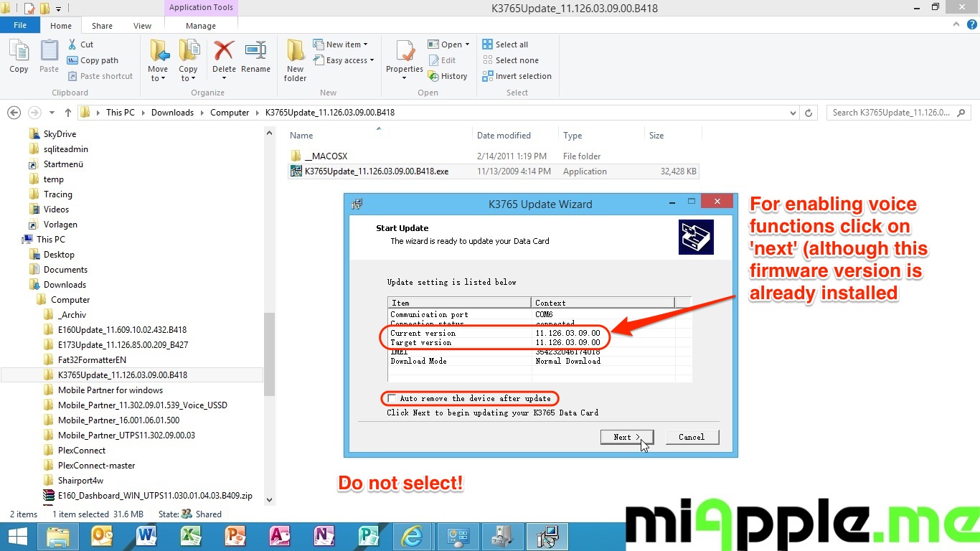Click the Select all icon in the ribbon
The width and height of the screenshot is (980, 551).
505,44
